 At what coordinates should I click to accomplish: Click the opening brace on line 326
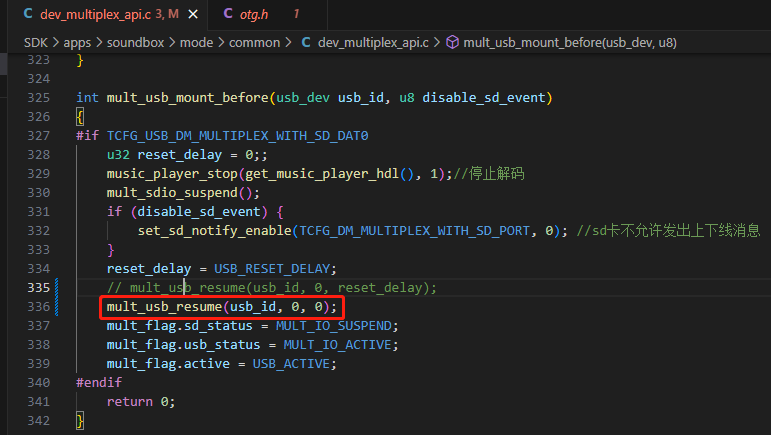pyautogui.click(x=80, y=117)
